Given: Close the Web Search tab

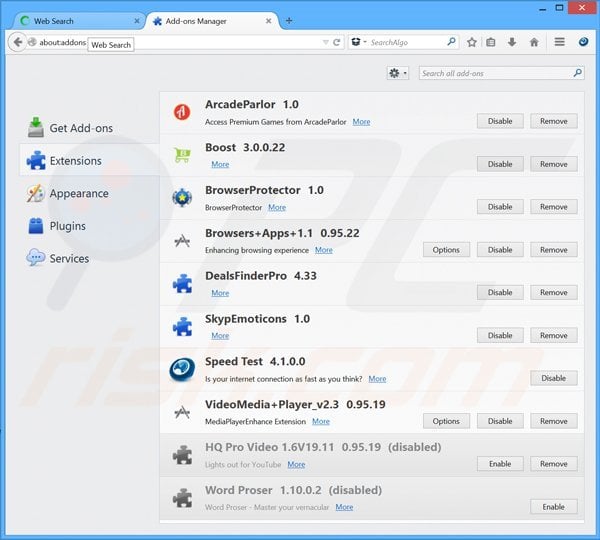Looking at the screenshot, I should [x=137, y=21].
